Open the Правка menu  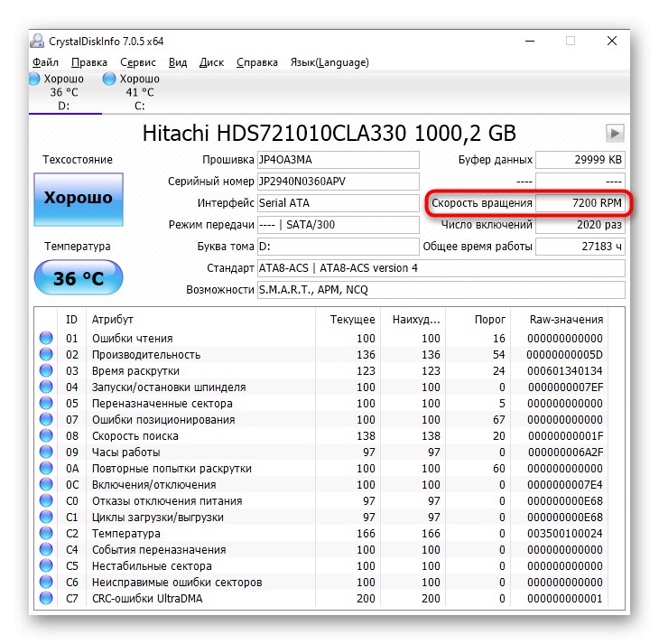(x=89, y=62)
